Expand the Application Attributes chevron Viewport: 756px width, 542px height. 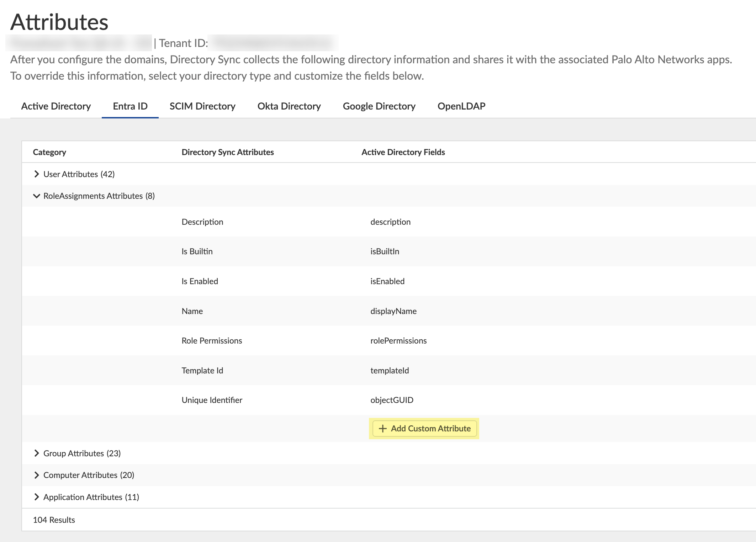(x=36, y=497)
